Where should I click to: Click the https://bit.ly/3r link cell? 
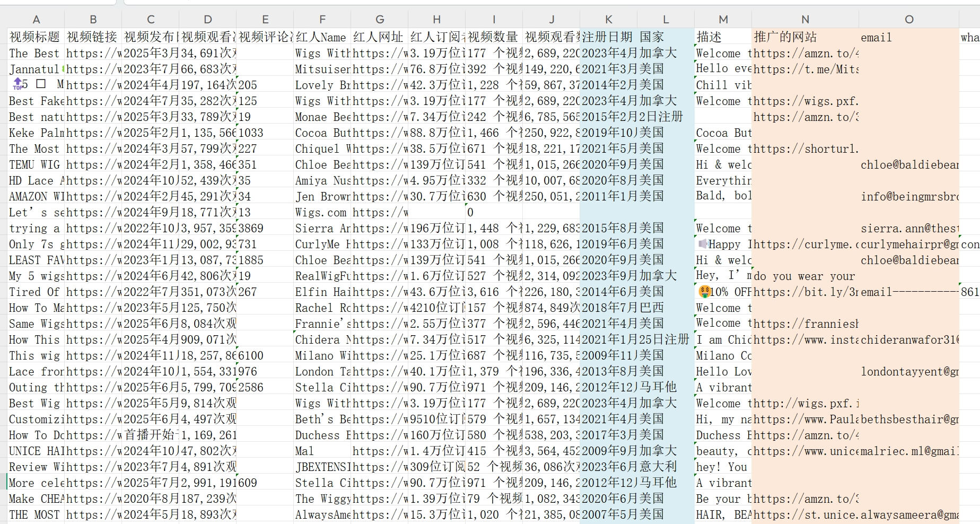805,292
